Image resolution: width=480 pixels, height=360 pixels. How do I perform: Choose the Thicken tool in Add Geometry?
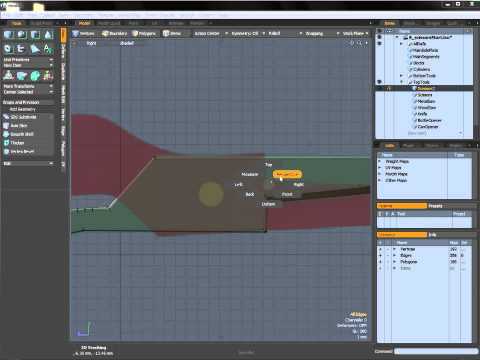14,143
